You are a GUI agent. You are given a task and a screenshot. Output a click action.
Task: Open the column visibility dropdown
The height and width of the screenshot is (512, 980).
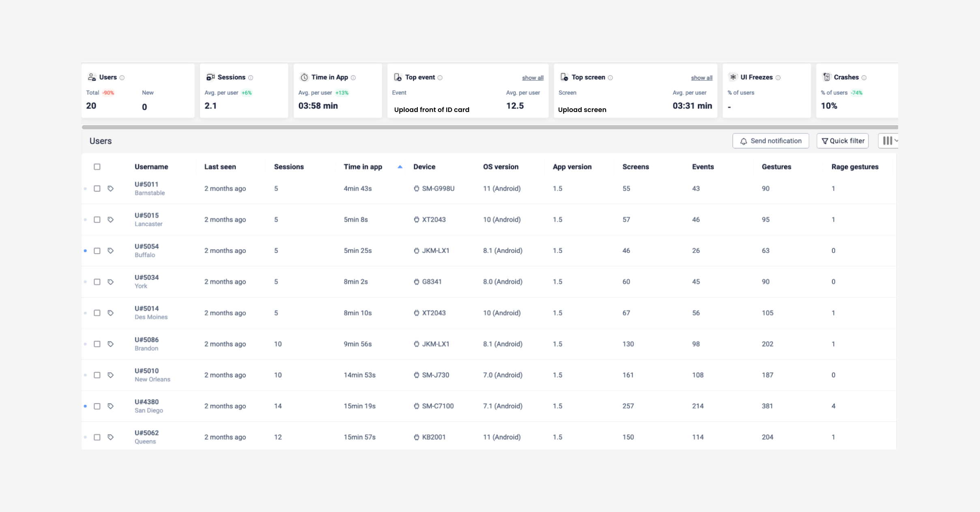(x=888, y=140)
